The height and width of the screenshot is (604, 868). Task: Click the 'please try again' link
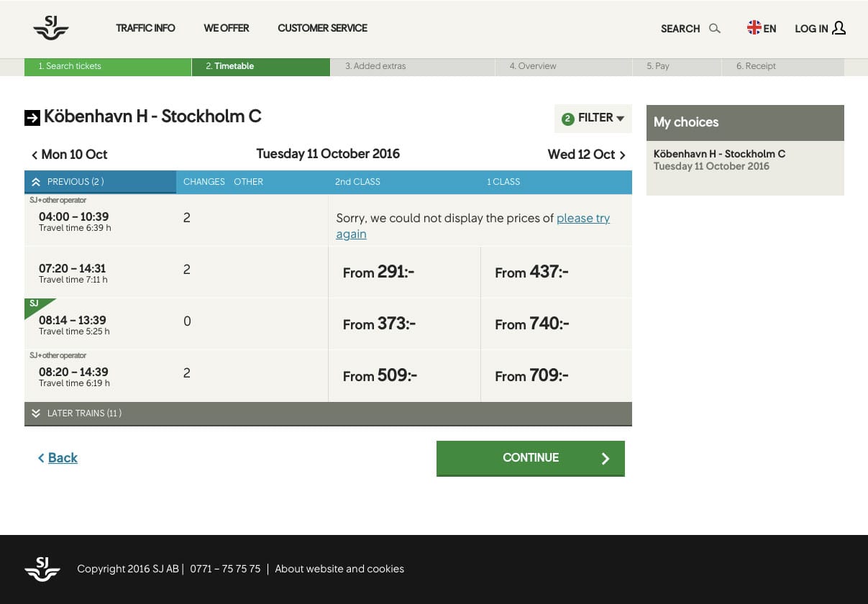[583, 219]
